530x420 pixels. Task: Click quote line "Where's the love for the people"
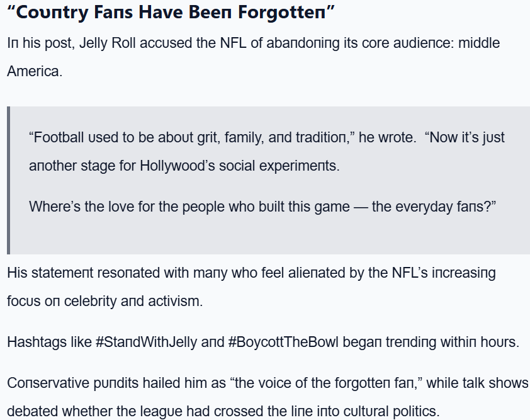tap(189, 207)
